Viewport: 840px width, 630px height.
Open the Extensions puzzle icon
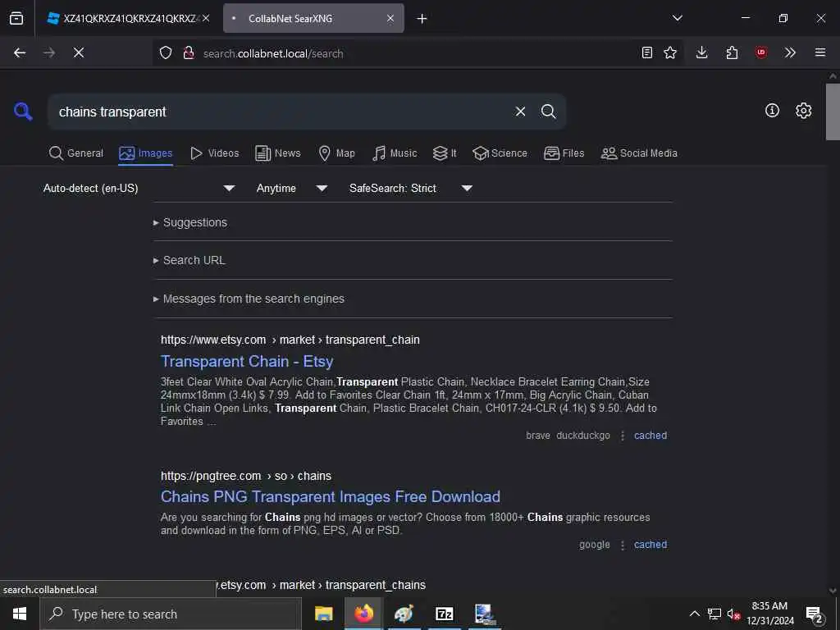pos(732,52)
